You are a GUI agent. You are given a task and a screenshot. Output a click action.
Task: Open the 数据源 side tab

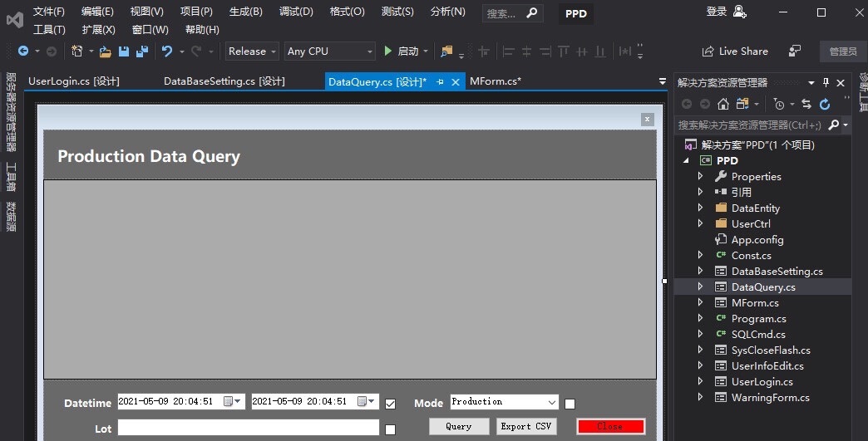(x=11, y=217)
